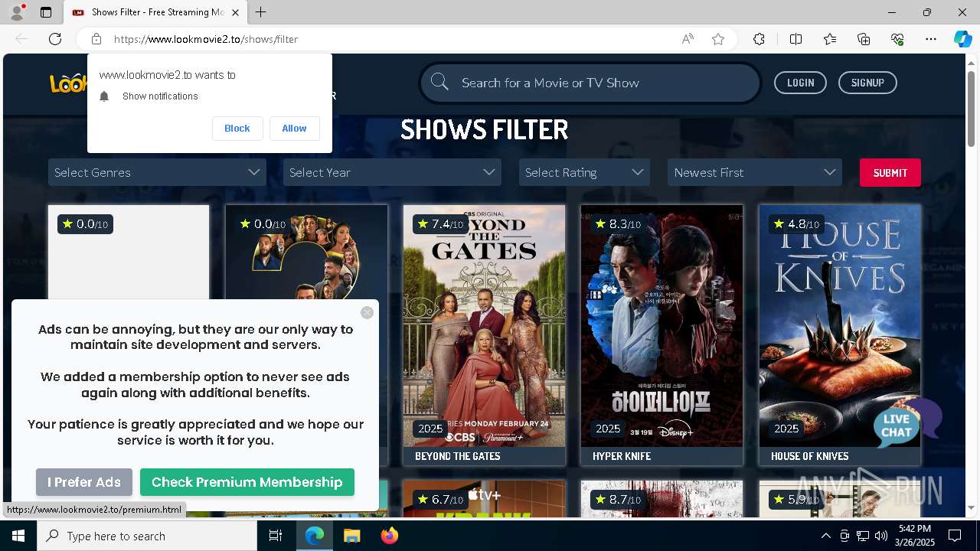Open Beyond the Gates poster
Viewport: 980px width, 551px height.
pos(484,325)
